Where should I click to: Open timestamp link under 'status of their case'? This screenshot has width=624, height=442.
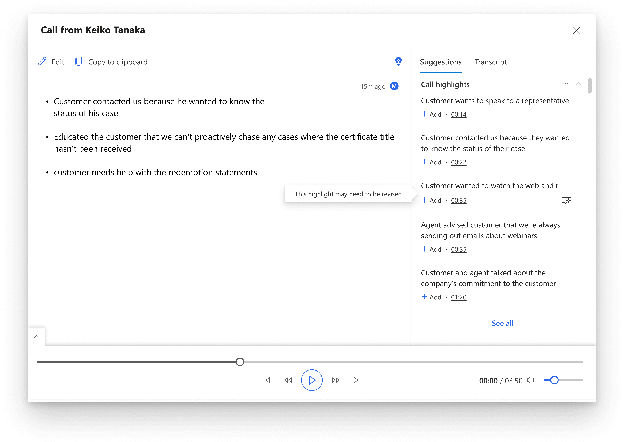pyautogui.click(x=458, y=162)
